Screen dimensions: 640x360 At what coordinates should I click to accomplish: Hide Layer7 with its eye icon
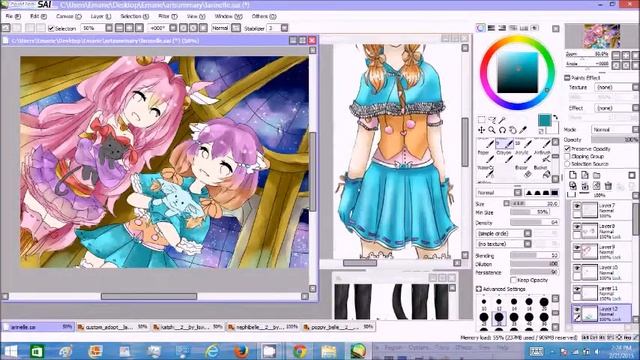tap(577, 206)
